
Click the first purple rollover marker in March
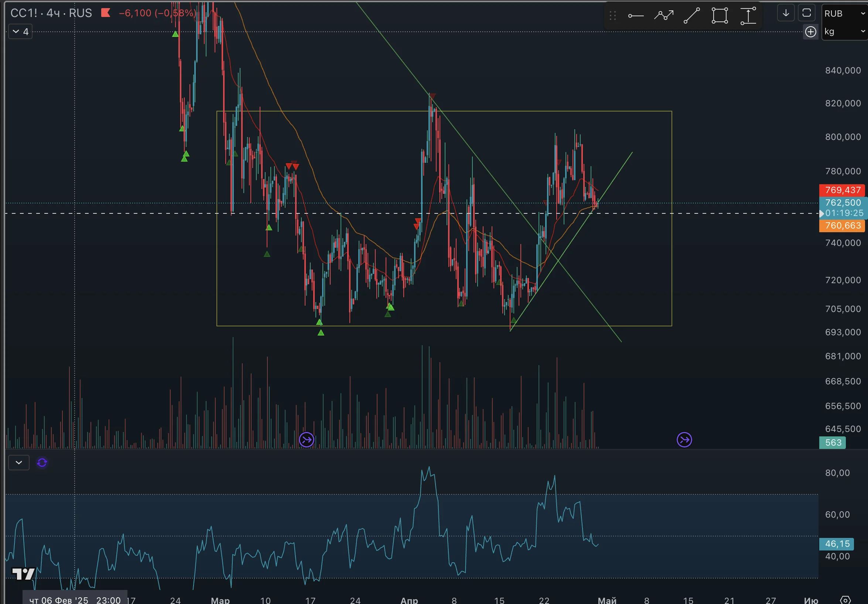point(307,440)
